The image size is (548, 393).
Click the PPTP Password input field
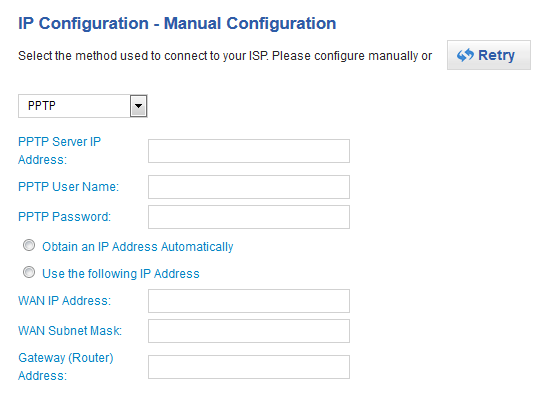click(x=248, y=217)
